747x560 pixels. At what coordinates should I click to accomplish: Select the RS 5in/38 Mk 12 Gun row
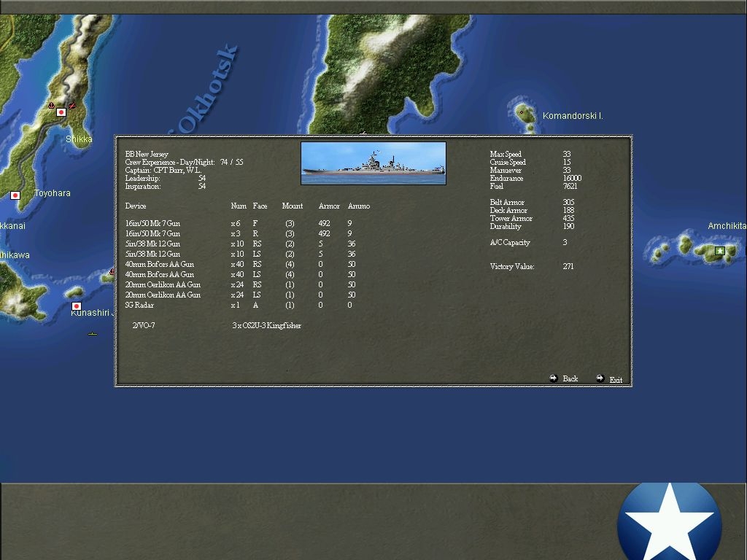click(x=240, y=244)
